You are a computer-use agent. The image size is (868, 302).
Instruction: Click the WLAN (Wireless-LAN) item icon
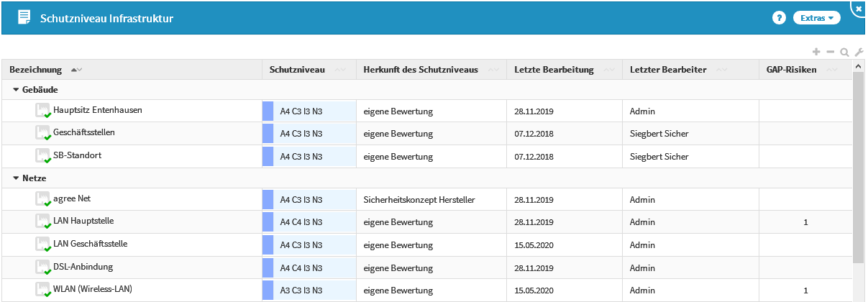43,290
